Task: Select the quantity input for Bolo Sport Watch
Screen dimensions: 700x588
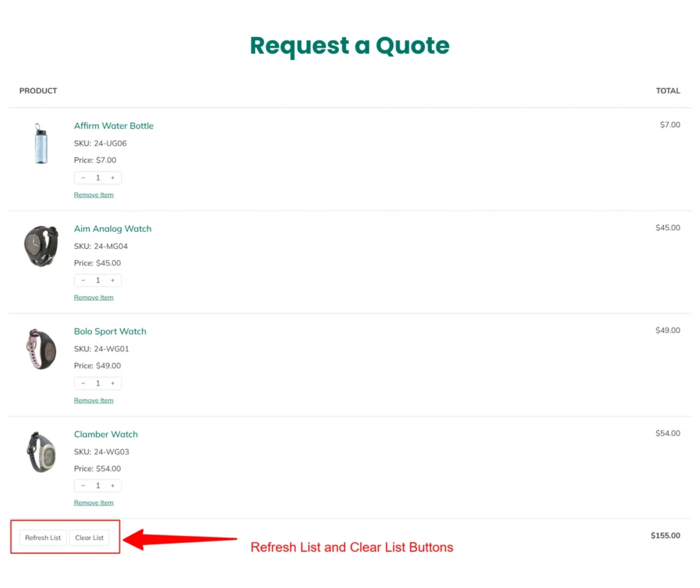Action: [x=98, y=383]
